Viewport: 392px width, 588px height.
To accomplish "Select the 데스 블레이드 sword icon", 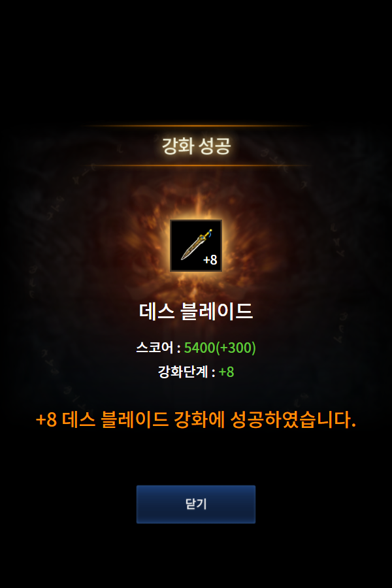I will 196,246.
